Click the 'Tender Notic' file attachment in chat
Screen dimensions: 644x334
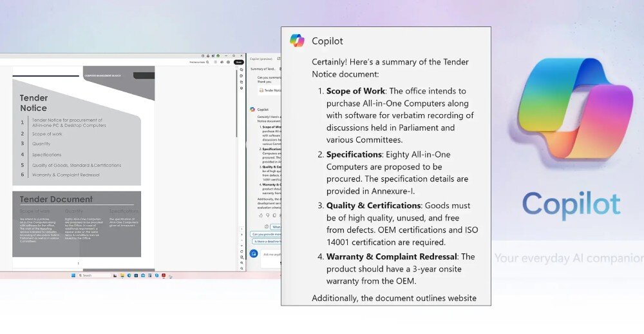(x=270, y=90)
